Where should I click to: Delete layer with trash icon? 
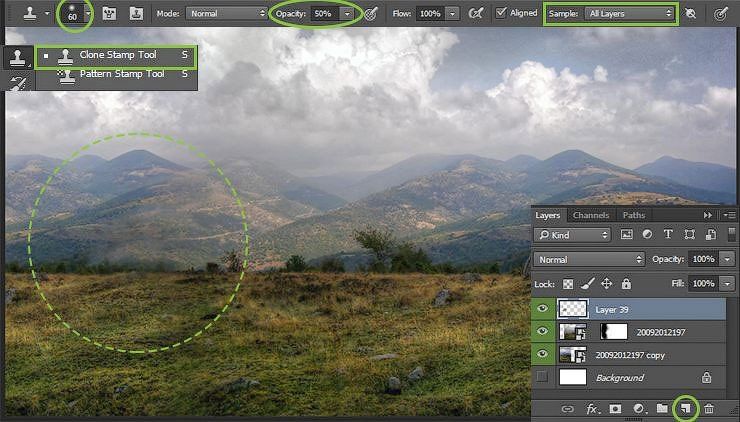click(709, 409)
